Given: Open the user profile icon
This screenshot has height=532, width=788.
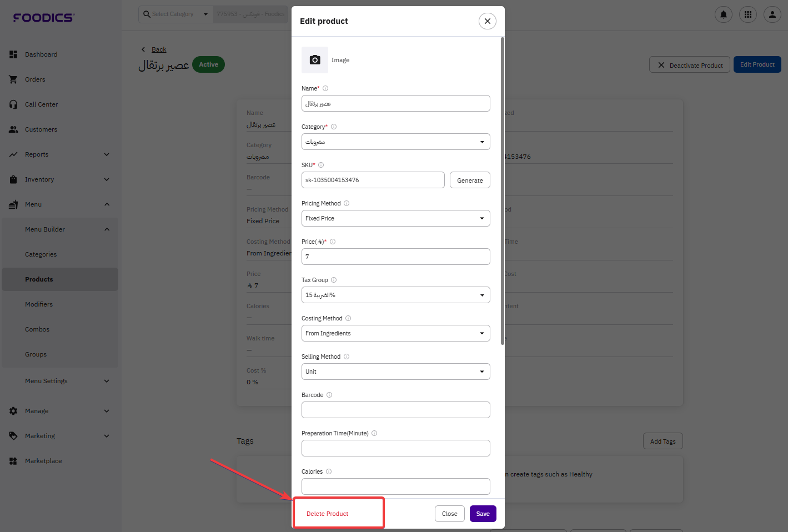Looking at the screenshot, I should (772, 15).
